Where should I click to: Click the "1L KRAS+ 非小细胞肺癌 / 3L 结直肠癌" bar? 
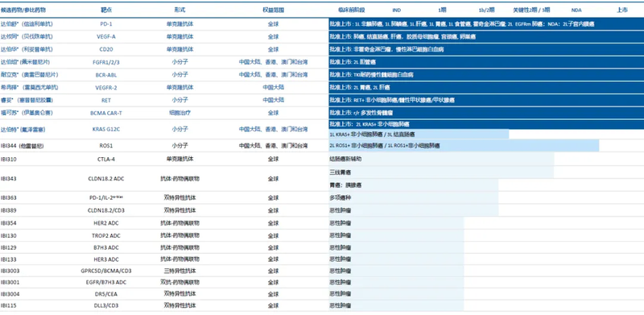coord(419,134)
